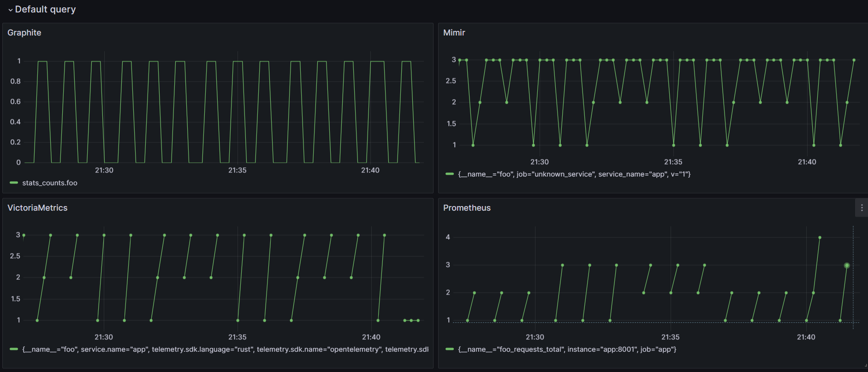Click the y-axis label 4 in Prometheus

point(448,237)
